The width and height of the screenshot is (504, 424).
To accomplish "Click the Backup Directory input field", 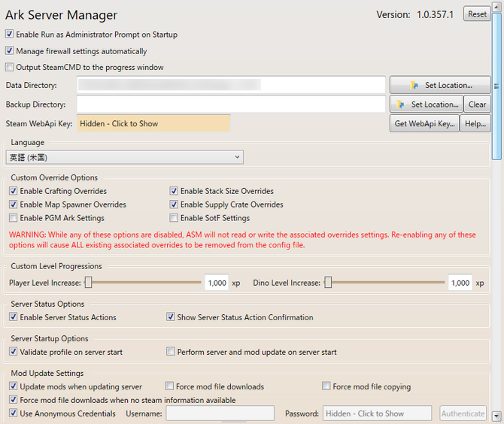I will click(x=231, y=104).
